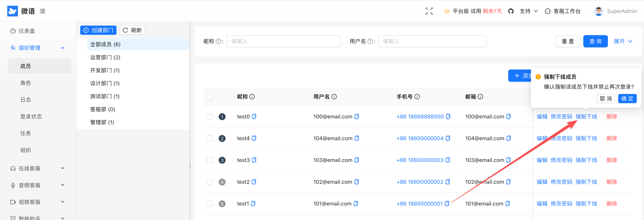Copy nickname test1 icon
The width and height of the screenshot is (644, 220).
tap(253, 204)
